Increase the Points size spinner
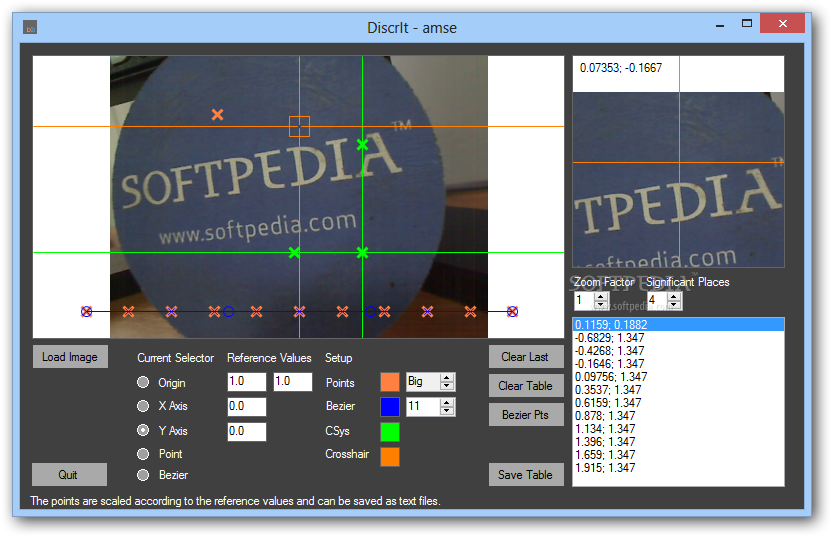Image resolution: width=832 pixels, height=537 pixels. [447, 378]
